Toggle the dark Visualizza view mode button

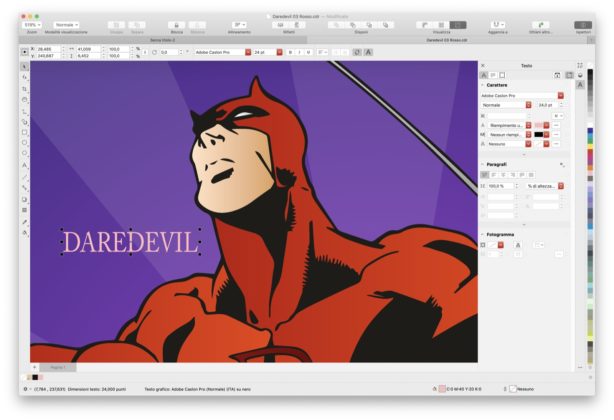pos(458,25)
